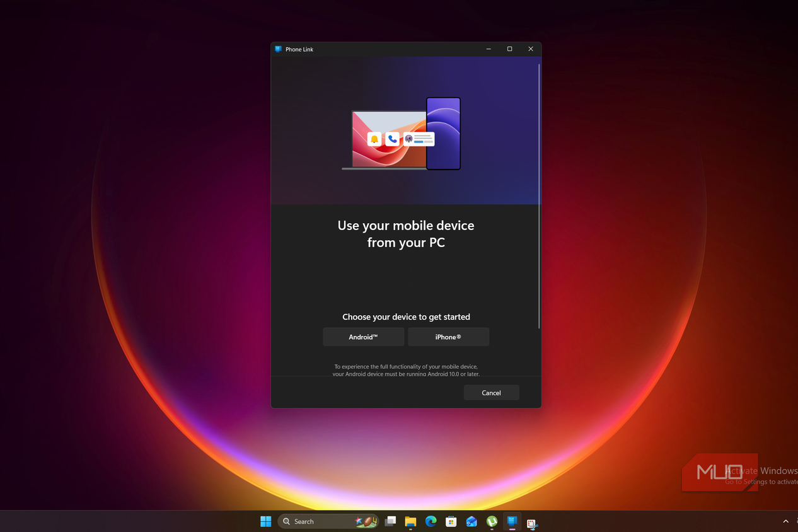Click the taskbar Search box
This screenshot has height=532, width=798.
[328, 521]
